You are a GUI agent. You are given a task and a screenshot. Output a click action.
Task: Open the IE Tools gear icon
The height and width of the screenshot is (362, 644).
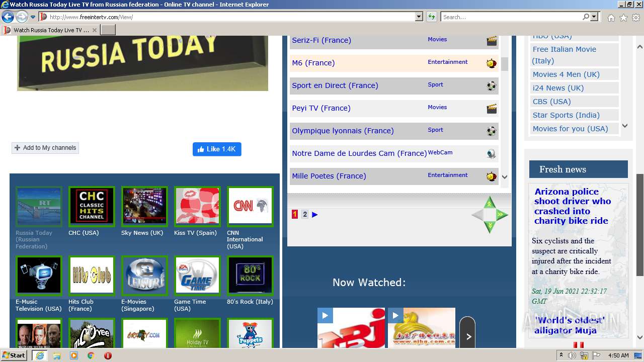click(x=636, y=18)
